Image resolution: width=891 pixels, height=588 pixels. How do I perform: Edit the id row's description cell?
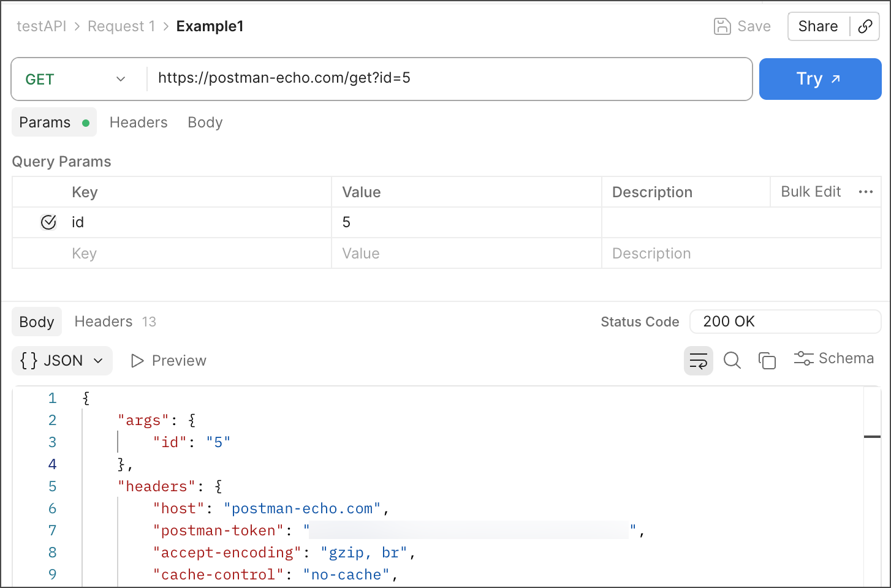(x=741, y=222)
